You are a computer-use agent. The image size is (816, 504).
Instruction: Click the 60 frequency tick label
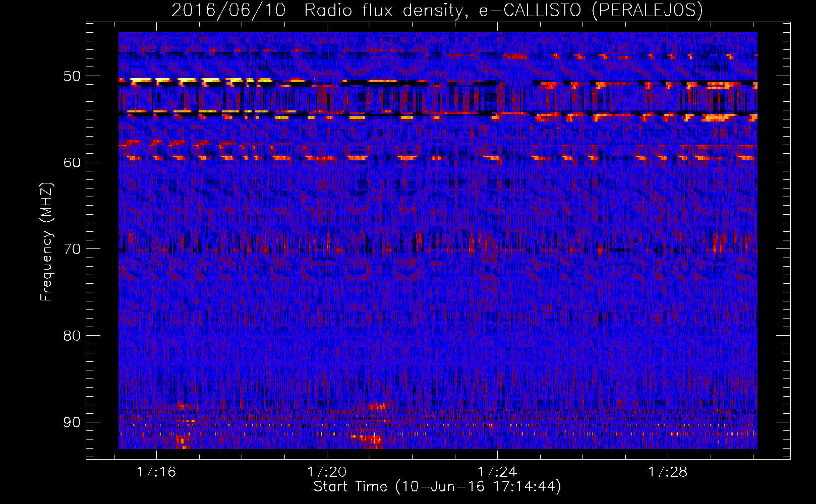[72, 162]
